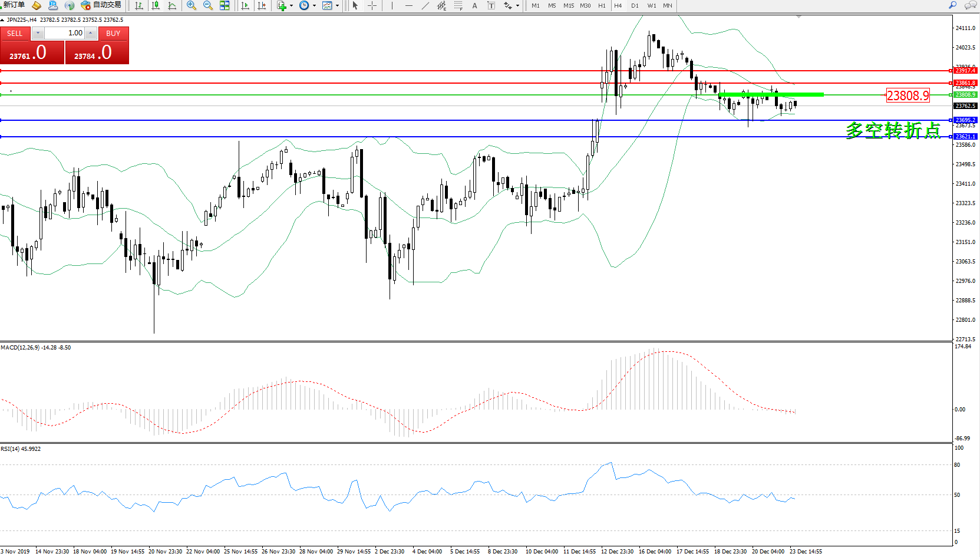
Task: Click the Zoom Out magnifier icon
Action: [207, 5]
